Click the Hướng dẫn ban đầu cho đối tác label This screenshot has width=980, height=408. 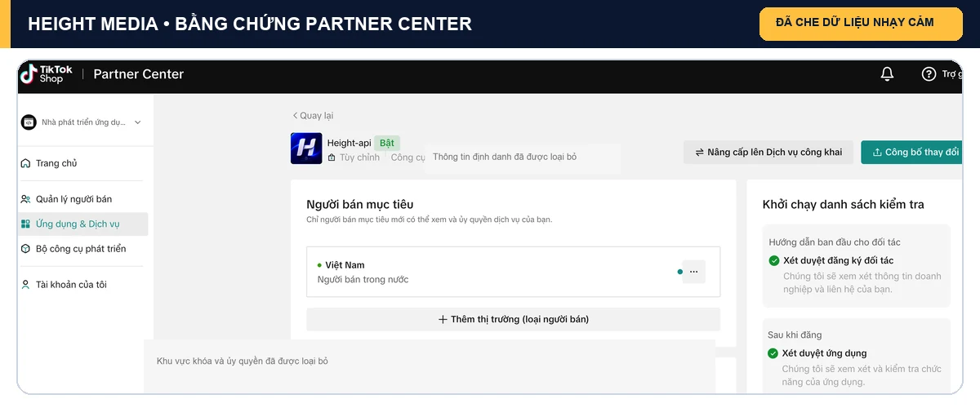pos(835,242)
